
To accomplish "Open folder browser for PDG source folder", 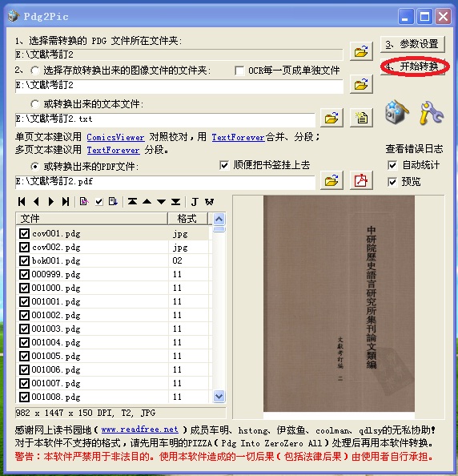I will [x=361, y=51].
